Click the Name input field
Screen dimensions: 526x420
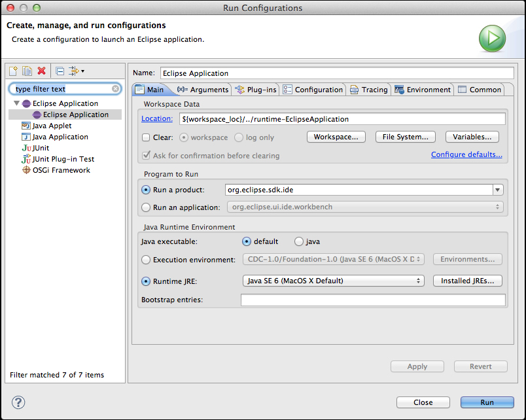337,73
